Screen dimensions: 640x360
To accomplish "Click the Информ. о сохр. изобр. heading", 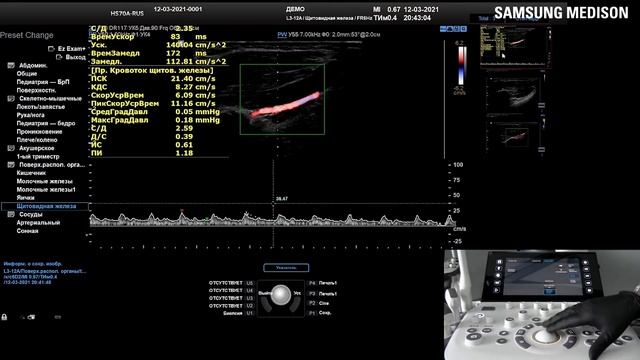I will (33, 264).
